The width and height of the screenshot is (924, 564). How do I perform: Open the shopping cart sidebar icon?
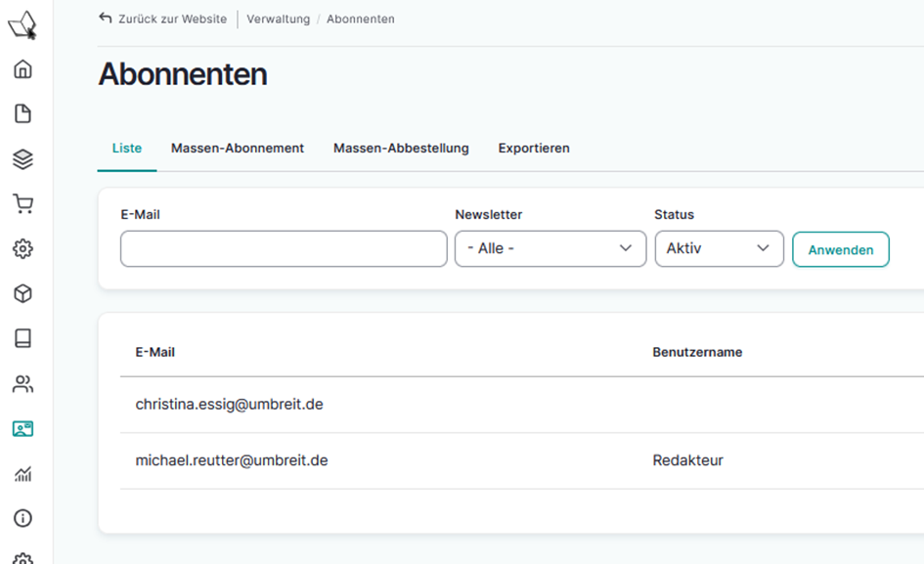coord(22,204)
